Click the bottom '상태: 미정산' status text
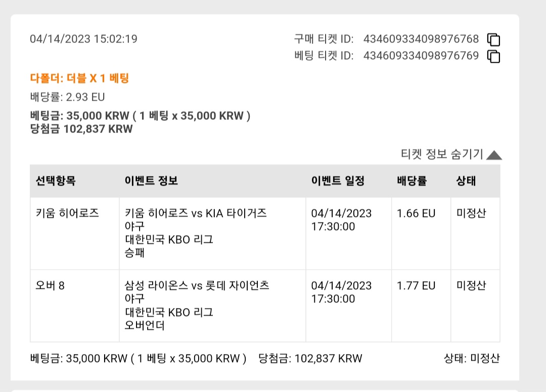This screenshot has height=392, width=546. pos(472,358)
